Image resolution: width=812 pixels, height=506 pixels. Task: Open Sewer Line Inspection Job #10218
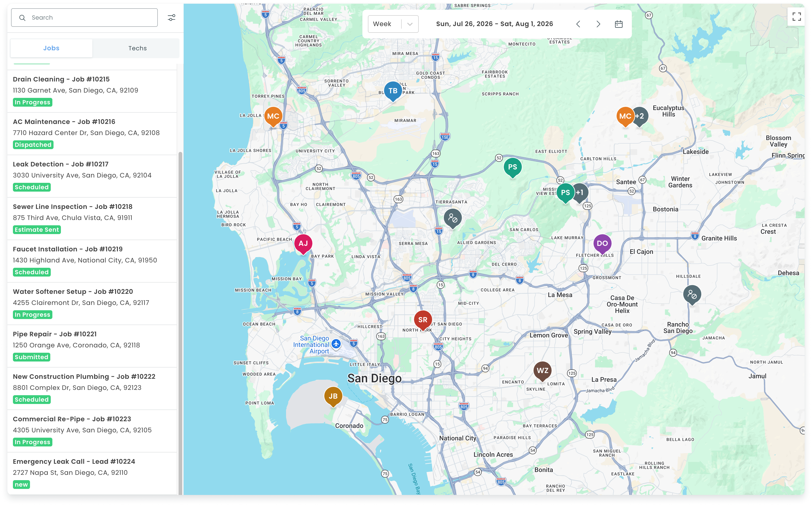[92, 219]
